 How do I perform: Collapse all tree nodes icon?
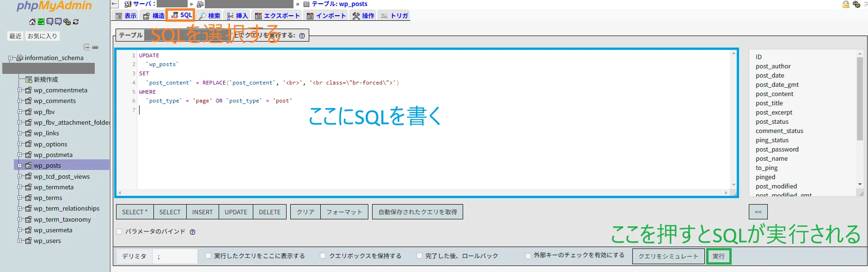(86, 47)
